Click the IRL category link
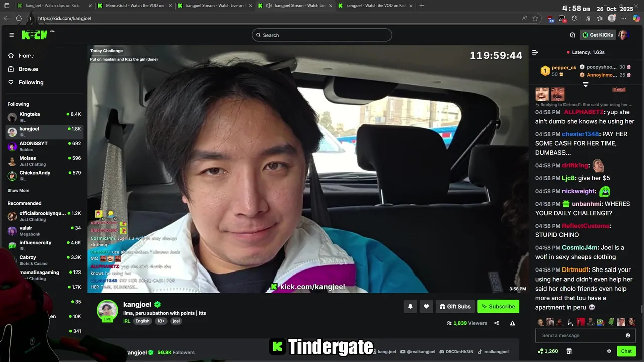Viewport: 644px width, 362px height. coord(127,321)
